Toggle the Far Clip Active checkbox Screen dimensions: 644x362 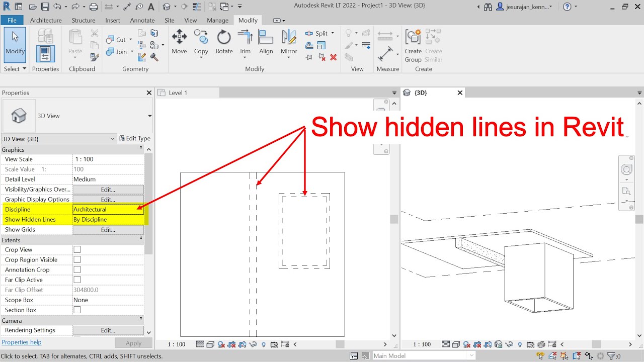[77, 280]
